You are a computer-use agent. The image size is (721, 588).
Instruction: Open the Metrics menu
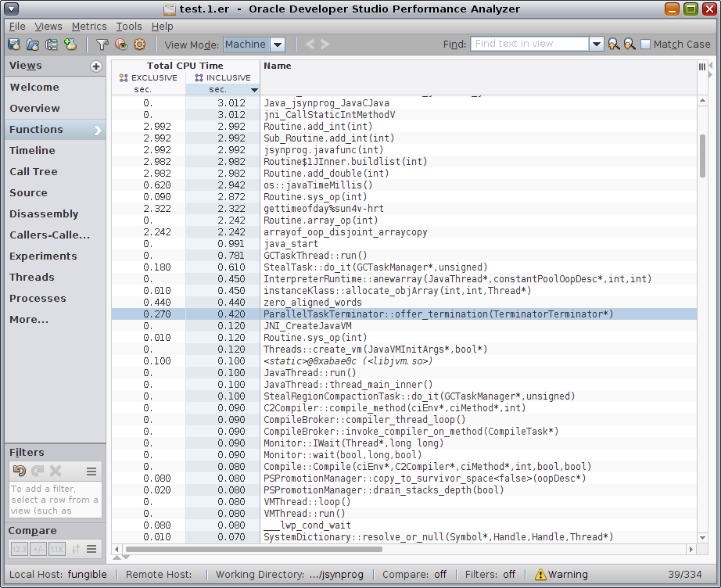coord(89,27)
